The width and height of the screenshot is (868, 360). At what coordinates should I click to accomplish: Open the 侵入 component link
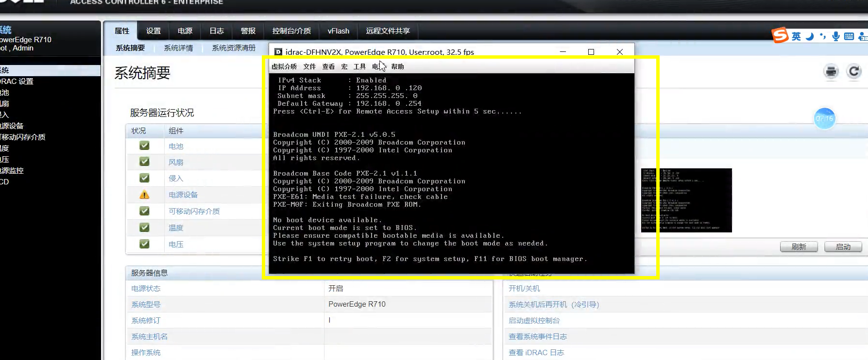pyautogui.click(x=176, y=179)
